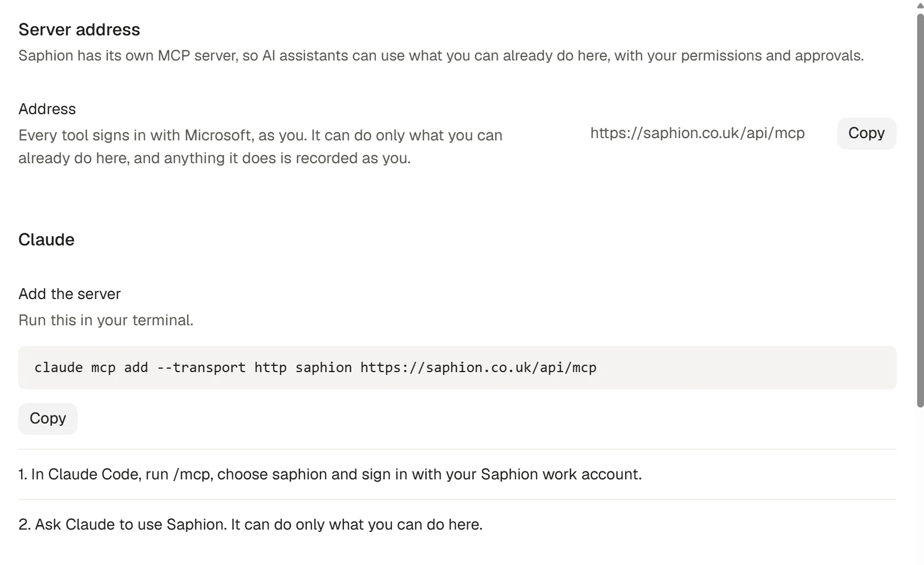Click the page's vertical scrollbar thumb

(x=920, y=210)
